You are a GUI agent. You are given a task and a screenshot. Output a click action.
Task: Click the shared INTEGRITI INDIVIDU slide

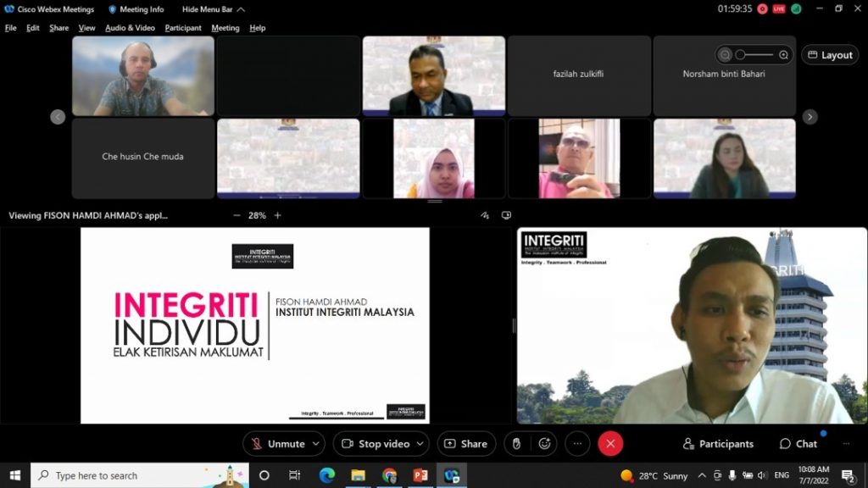pyautogui.click(x=254, y=326)
